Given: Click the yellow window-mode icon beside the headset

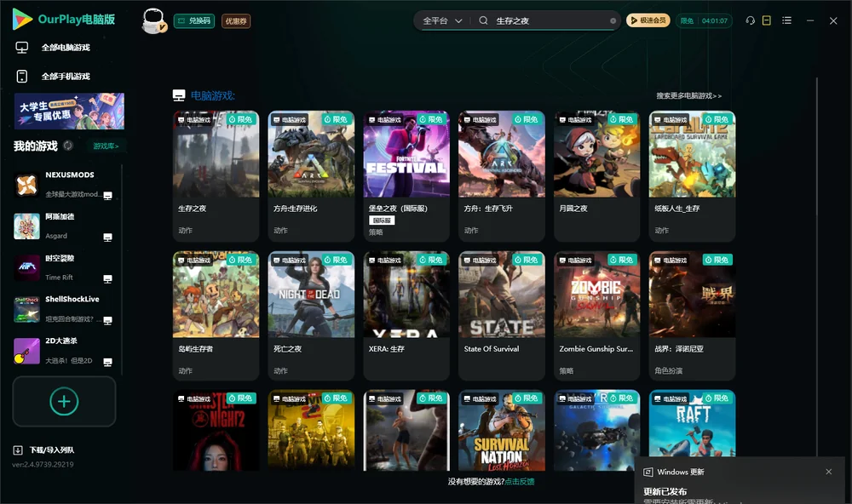Looking at the screenshot, I should coord(767,20).
